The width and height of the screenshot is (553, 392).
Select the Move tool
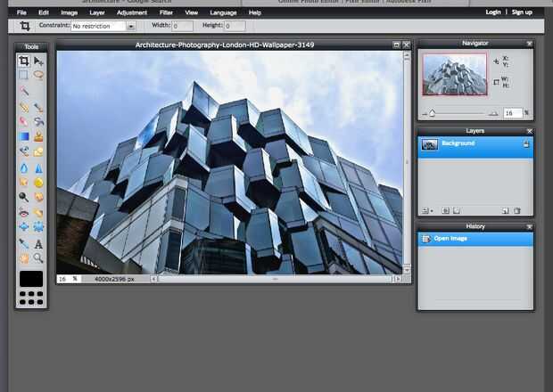pos(38,61)
